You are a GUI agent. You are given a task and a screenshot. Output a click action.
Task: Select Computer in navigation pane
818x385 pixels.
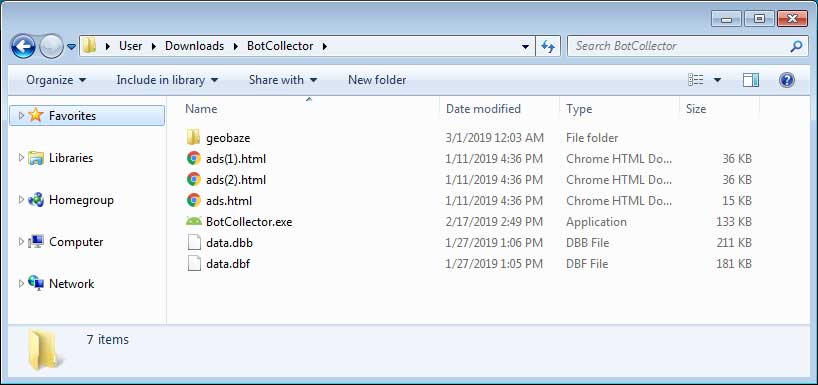(76, 242)
